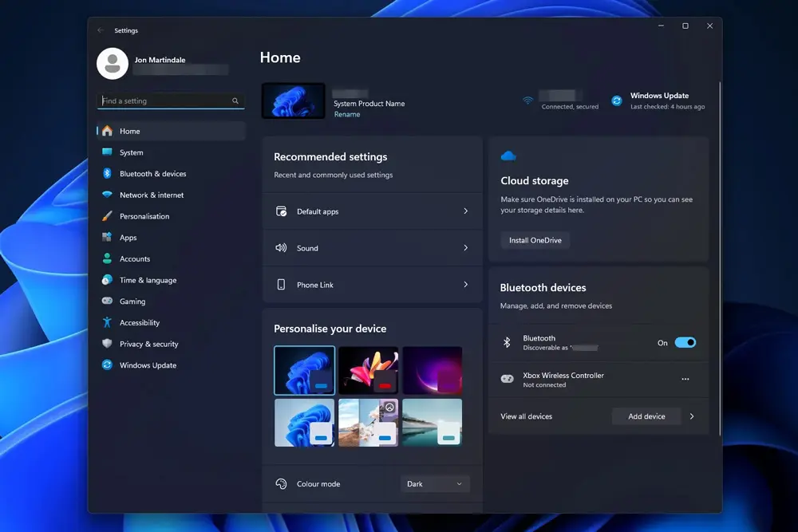The image size is (798, 532).
Task: Click the Install OneDrive button
Action: click(x=535, y=240)
